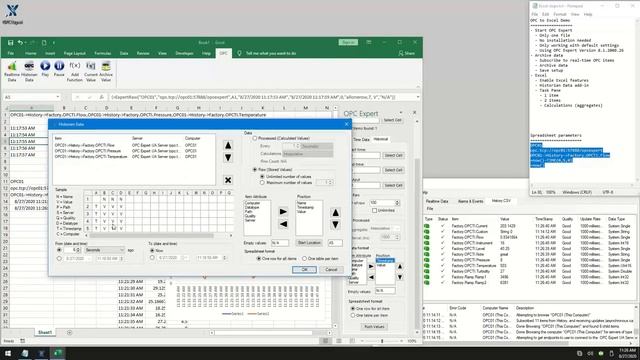640x360 pixels.
Task: Click the OPC Expert icon on the taskbar
Action: point(41,353)
